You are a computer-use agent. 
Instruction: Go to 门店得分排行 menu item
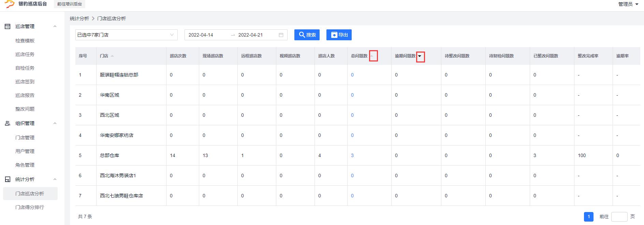(30, 207)
